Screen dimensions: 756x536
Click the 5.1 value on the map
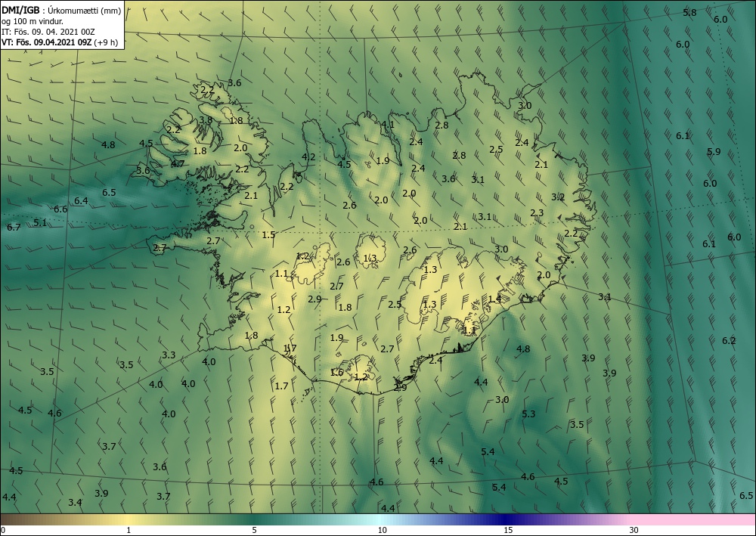click(40, 223)
